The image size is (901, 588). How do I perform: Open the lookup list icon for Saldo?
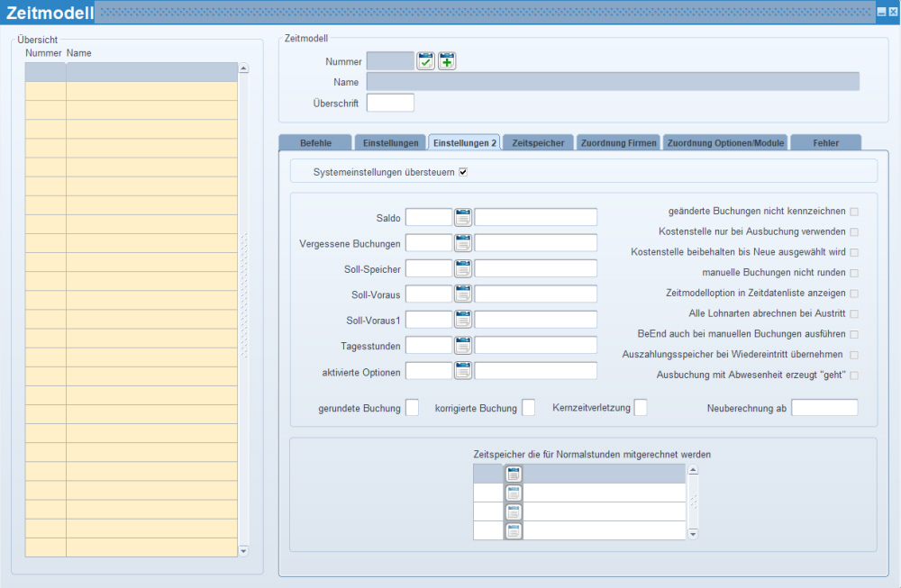click(x=463, y=217)
